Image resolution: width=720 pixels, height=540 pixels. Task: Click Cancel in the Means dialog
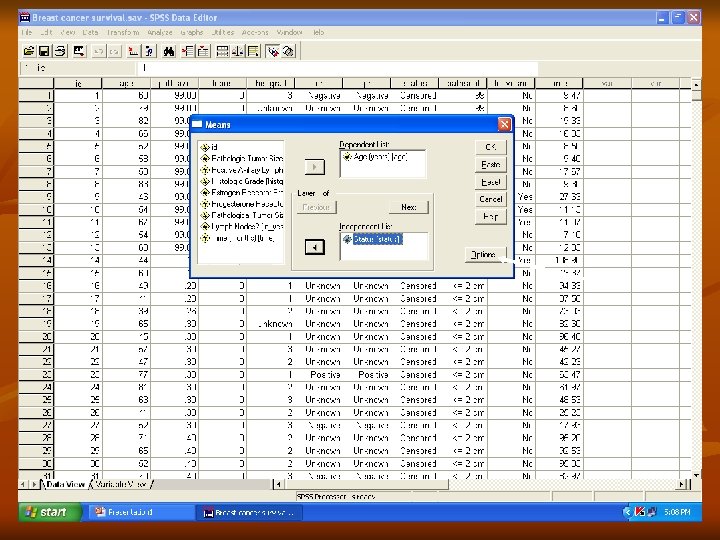click(490, 199)
